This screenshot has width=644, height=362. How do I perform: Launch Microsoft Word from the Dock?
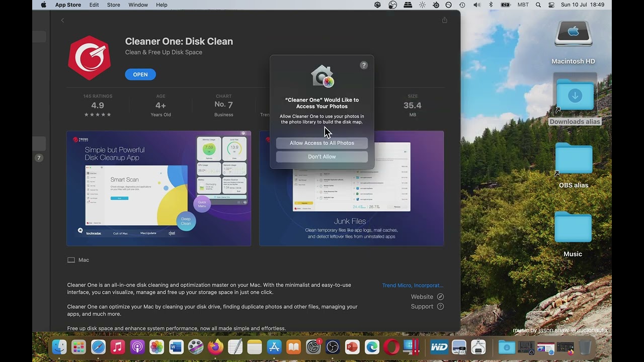[x=176, y=347]
